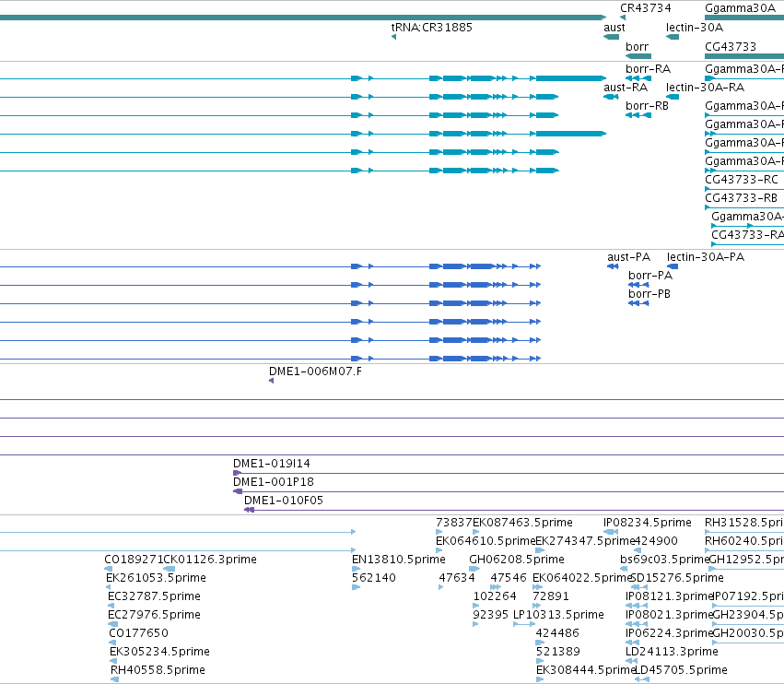The width and height of the screenshot is (784, 684).
Task: Click the aust gene label
Action: click(614, 28)
